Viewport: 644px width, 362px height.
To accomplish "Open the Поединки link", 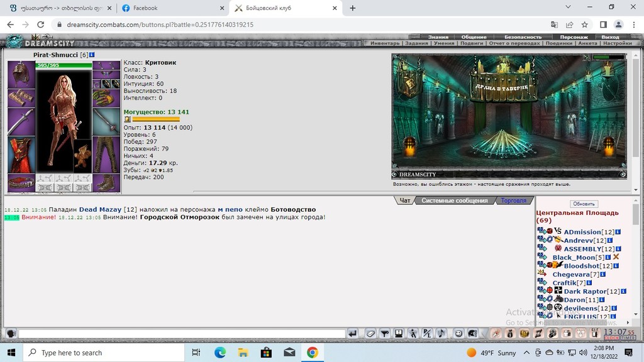I will coord(559,43).
